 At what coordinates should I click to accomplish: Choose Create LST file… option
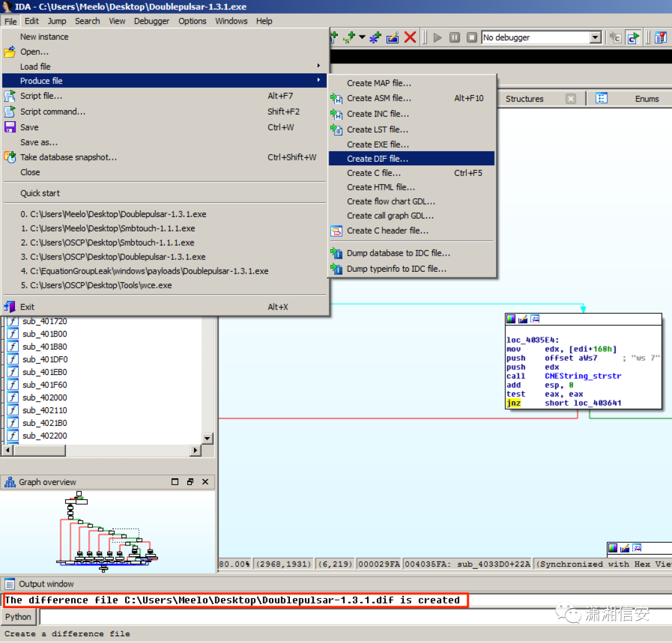411,129
